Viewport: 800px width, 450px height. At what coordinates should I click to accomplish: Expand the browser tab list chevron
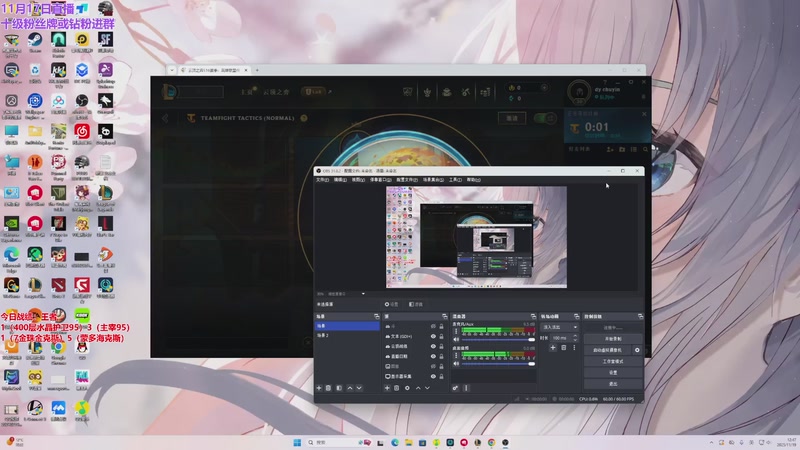(x=172, y=70)
